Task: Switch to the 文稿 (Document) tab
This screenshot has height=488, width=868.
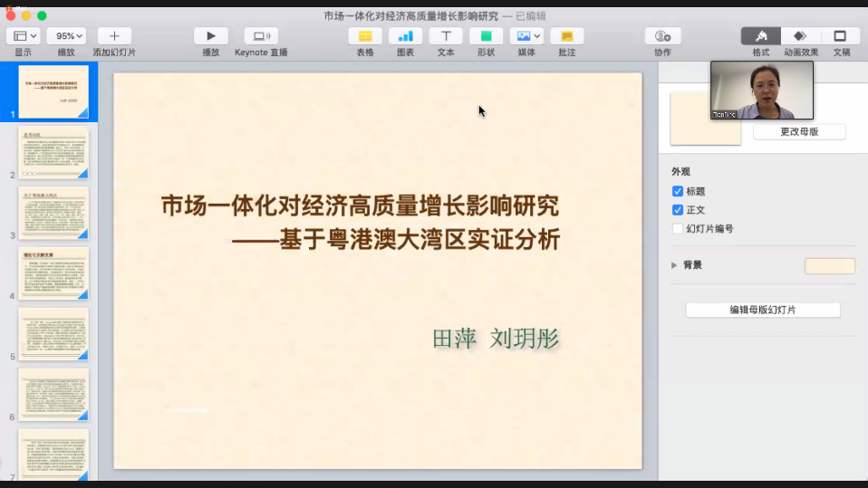Action: (840, 36)
